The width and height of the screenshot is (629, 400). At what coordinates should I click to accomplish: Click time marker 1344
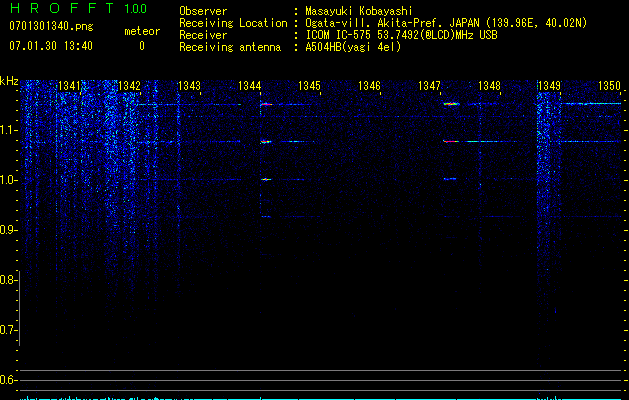(x=250, y=85)
